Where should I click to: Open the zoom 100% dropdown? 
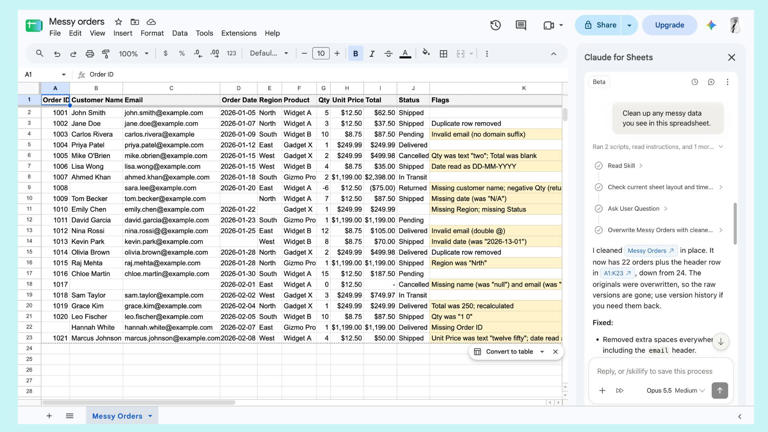tap(134, 54)
